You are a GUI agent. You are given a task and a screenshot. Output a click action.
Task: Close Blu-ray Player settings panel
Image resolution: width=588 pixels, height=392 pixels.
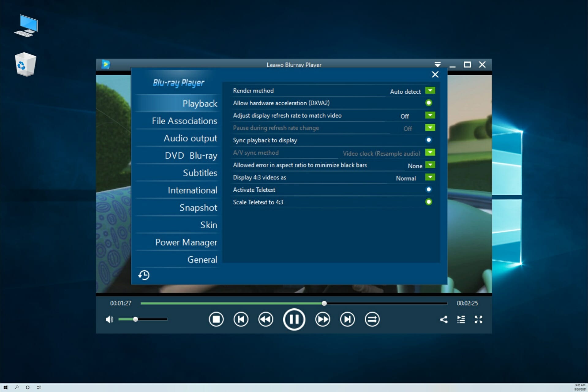(435, 74)
